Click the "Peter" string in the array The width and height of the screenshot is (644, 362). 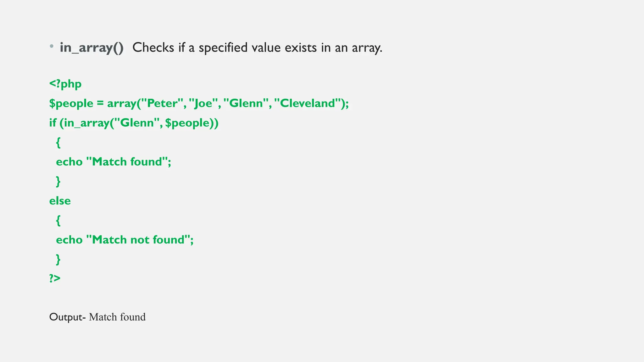click(x=163, y=103)
